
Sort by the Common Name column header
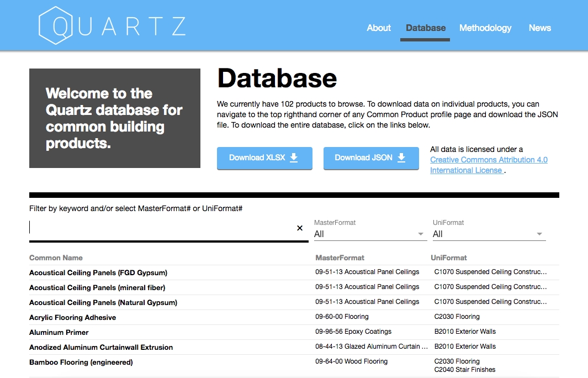tap(56, 258)
